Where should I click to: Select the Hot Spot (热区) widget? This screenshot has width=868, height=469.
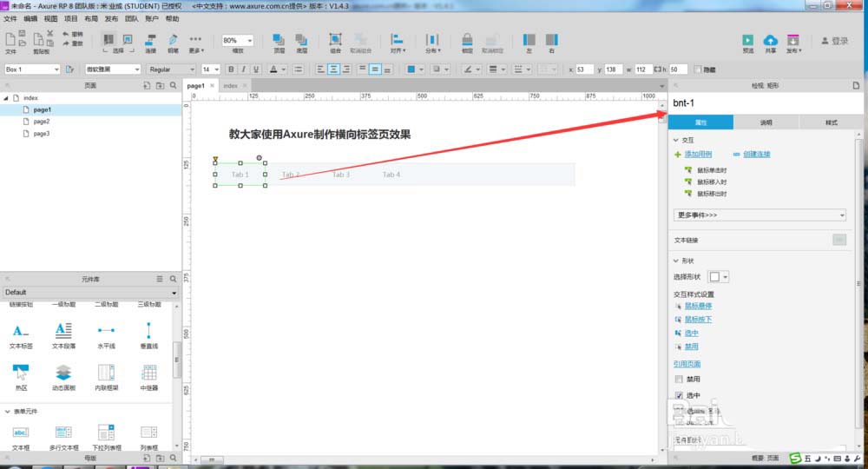(21, 378)
